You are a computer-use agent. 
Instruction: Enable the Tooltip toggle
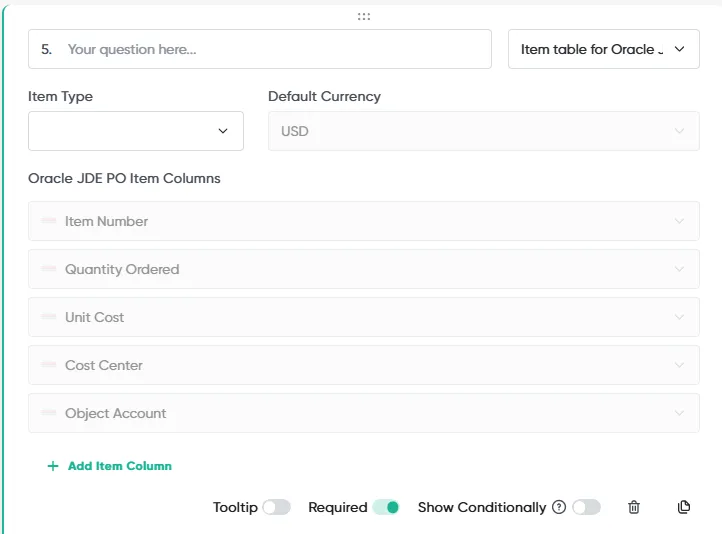click(276, 507)
